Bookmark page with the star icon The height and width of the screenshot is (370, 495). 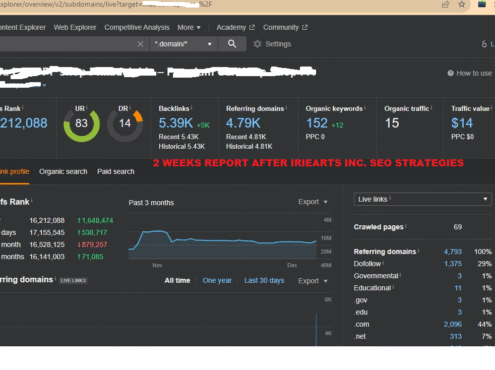point(461,4)
